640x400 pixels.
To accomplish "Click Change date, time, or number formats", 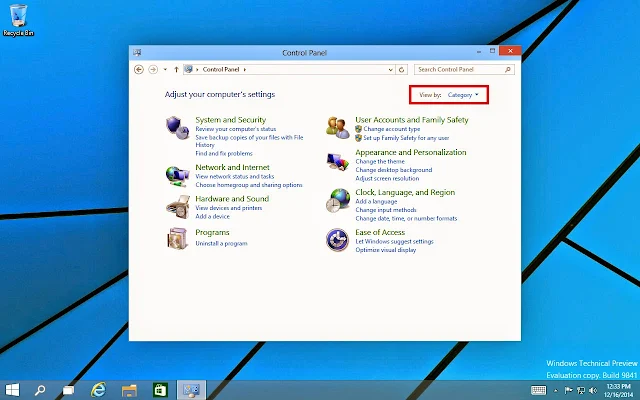I will point(406,218).
